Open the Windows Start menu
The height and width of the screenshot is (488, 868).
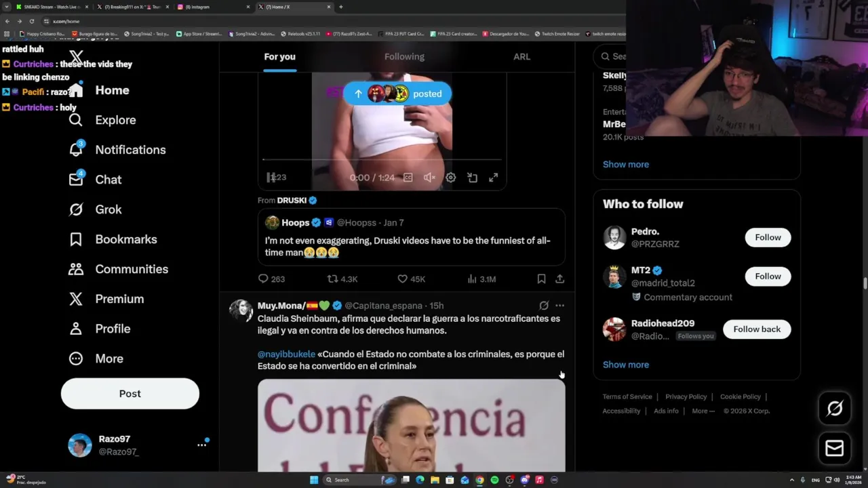pos(314,480)
